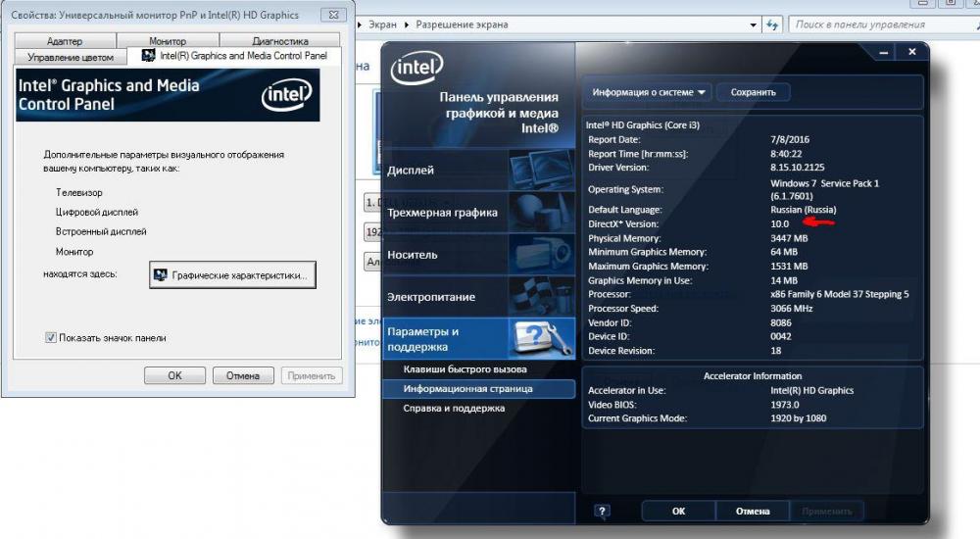Expand the Информация о системе dropdown
Viewport: 980px width, 539px height.
[649, 92]
